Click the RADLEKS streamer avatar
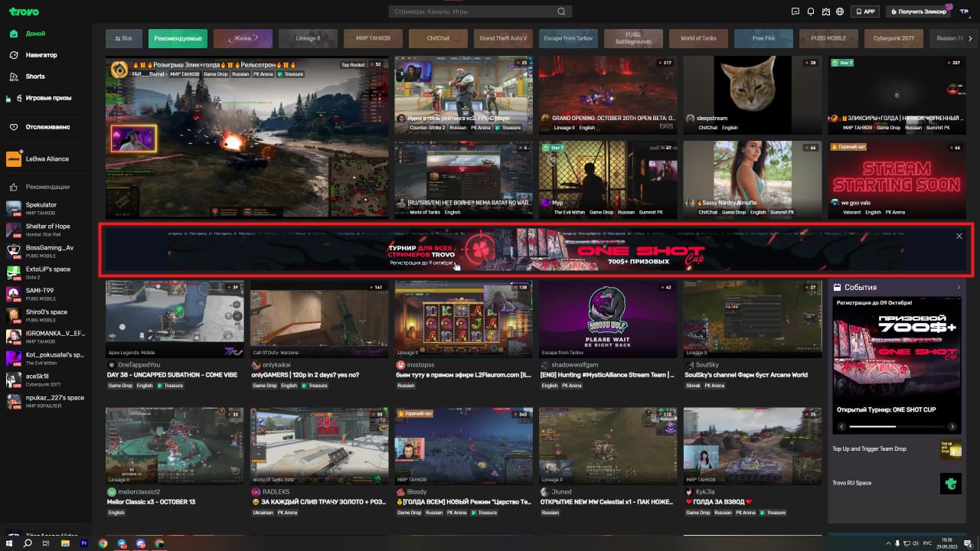This screenshot has width=980, height=551. coord(256,492)
